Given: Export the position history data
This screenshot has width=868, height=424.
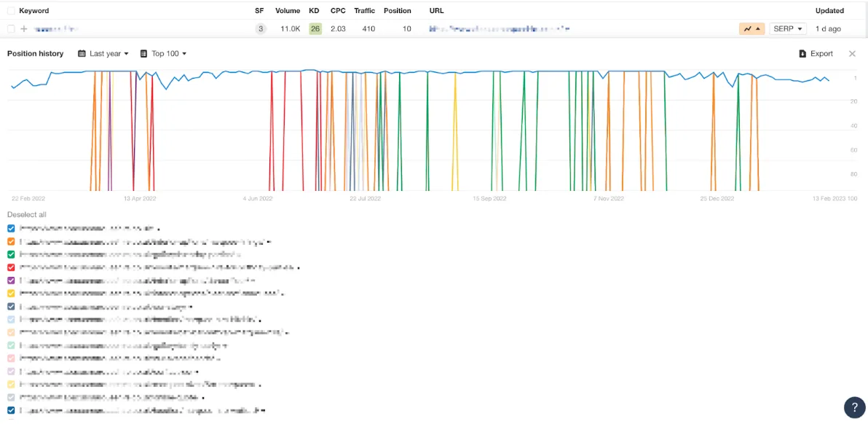Looking at the screenshot, I should pyautogui.click(x=816, y=54).
